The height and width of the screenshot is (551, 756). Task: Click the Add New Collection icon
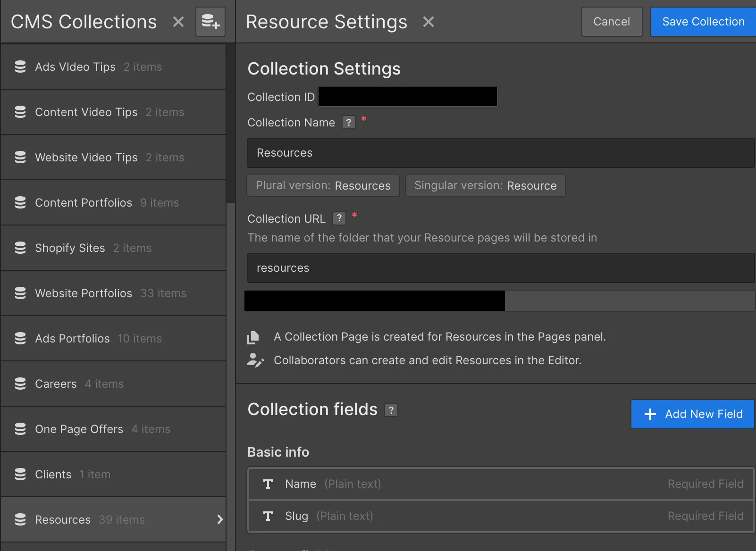pyautogui.click(x=210, y=22)
